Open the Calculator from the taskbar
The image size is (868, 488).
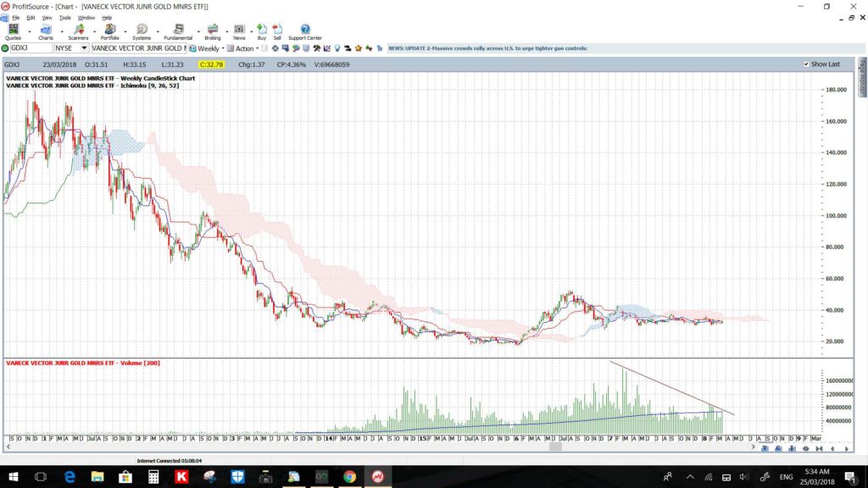pyautogui.click(x=153, y=476)
